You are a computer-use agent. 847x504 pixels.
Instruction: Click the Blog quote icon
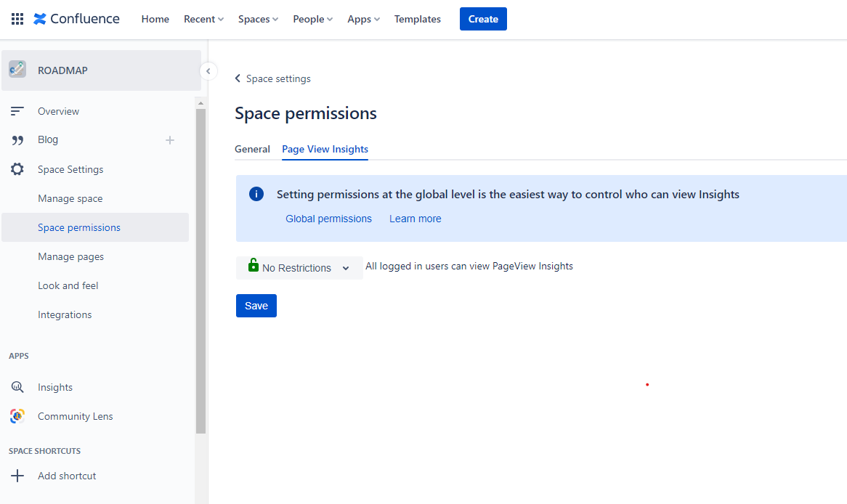tap(18, 139)
